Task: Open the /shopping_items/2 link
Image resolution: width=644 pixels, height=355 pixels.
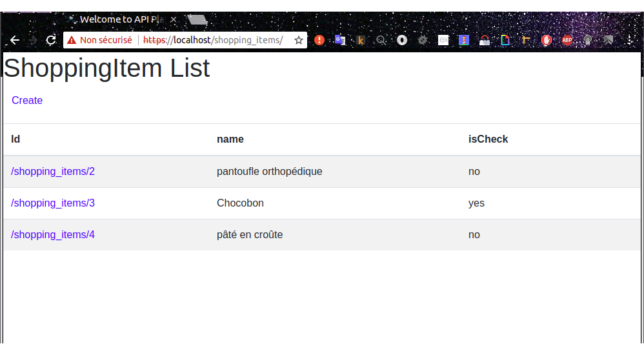Action: coord(52,171)
